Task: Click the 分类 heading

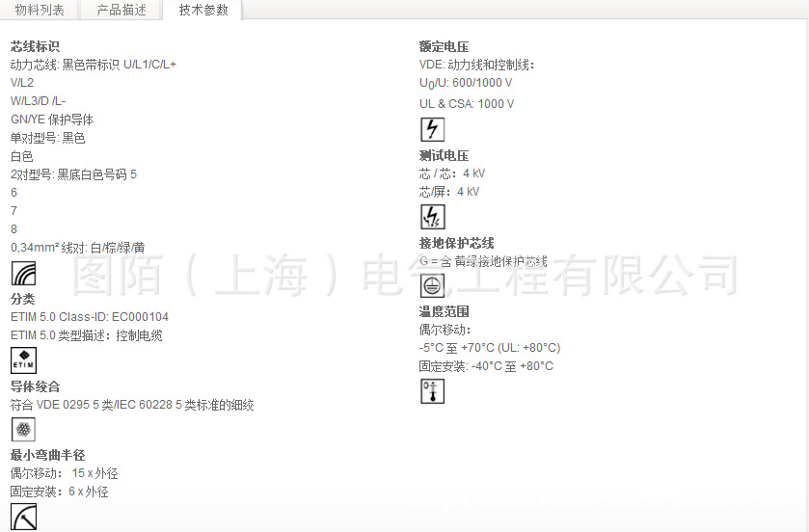Action: (x=23, y=299)
